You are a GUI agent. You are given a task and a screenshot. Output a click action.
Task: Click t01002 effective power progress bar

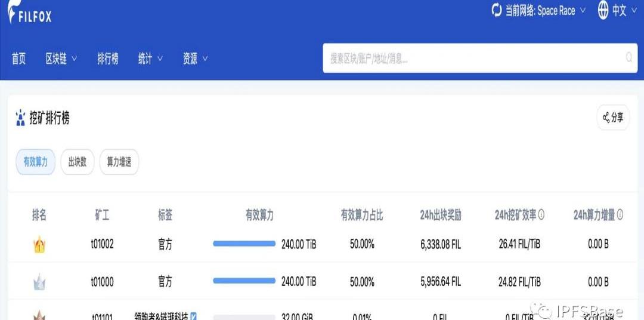244,244
